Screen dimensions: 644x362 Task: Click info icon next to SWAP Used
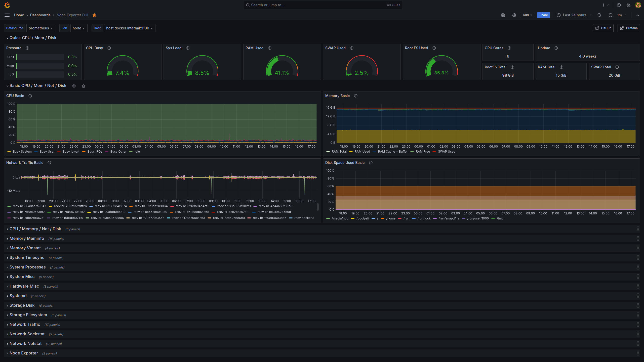click(x=352, y=48)
